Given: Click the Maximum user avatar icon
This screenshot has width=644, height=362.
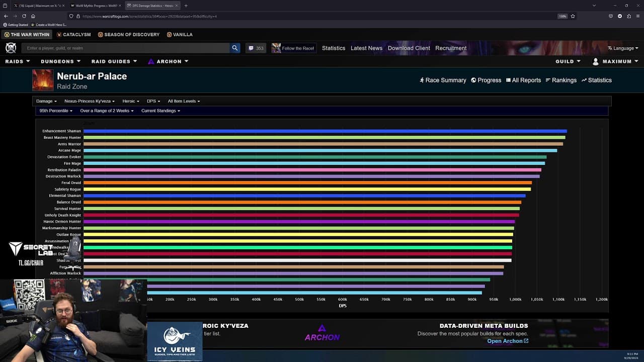Looking at the screenshot, I should pos(596,61).
